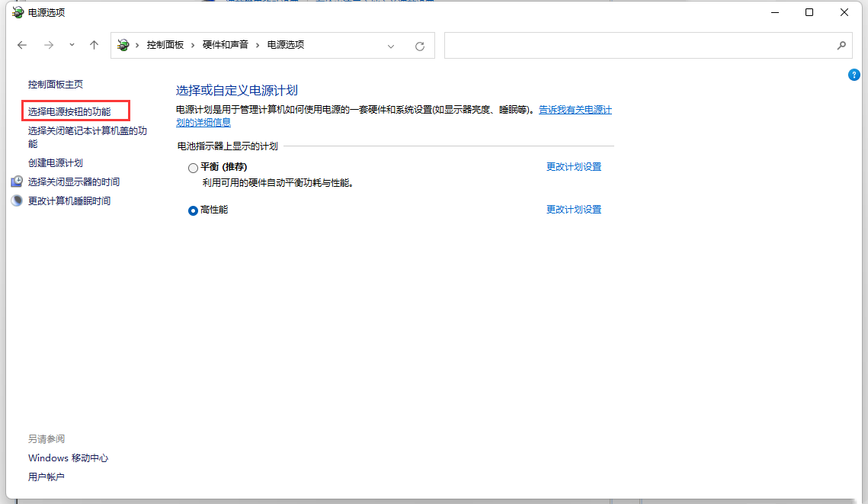Screen dimensions: 868x504
Task: Open help via the blue question mark icon
Action: pyautogui.click(x=854, y=75)
